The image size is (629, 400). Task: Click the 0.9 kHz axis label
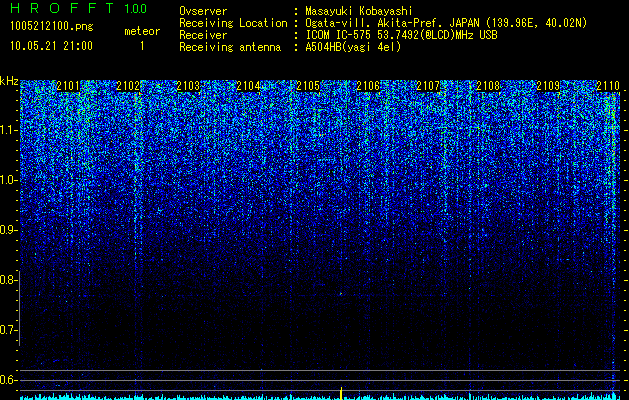click(x=8, y=230)
